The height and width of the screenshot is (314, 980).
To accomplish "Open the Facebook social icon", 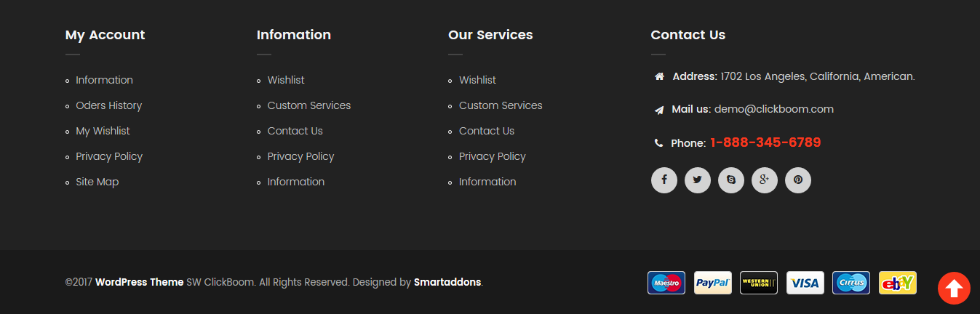I will click(x=664, y=180).
